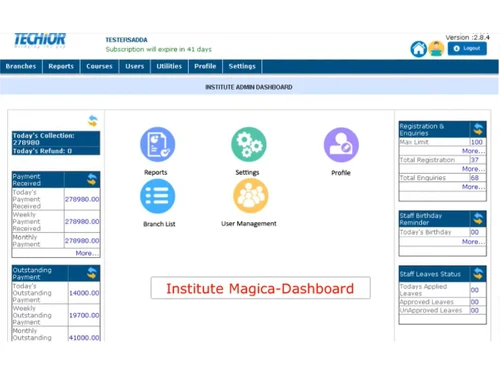Open the Reports dashboard icon
The height and width of the screenshot is (375, 500).
[158, 144]
